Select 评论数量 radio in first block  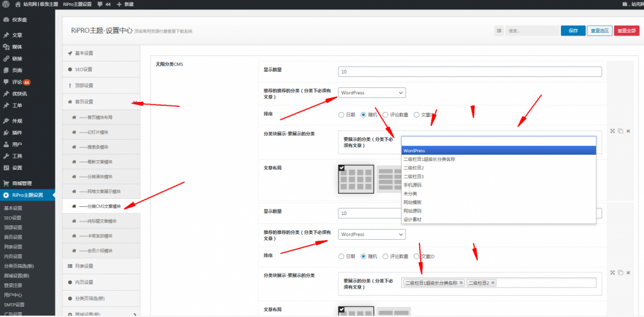386,115
